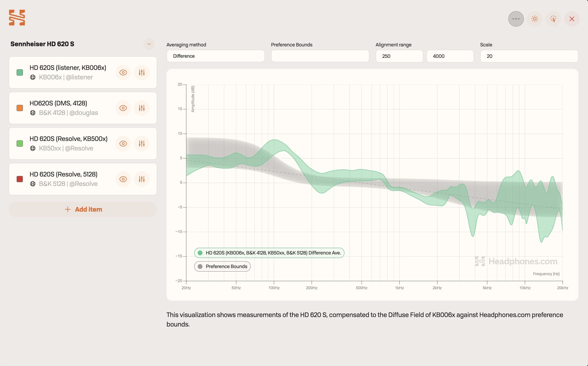Click the globe icon beside KB50xx | @Resolve
This screenshot has width=588, height=366.
(x=33, y=148)
